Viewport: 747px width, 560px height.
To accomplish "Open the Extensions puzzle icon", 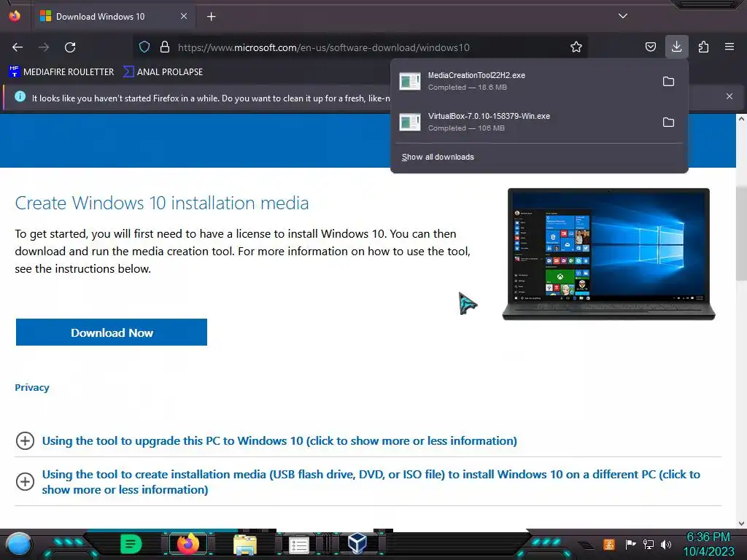I will 703,47.
